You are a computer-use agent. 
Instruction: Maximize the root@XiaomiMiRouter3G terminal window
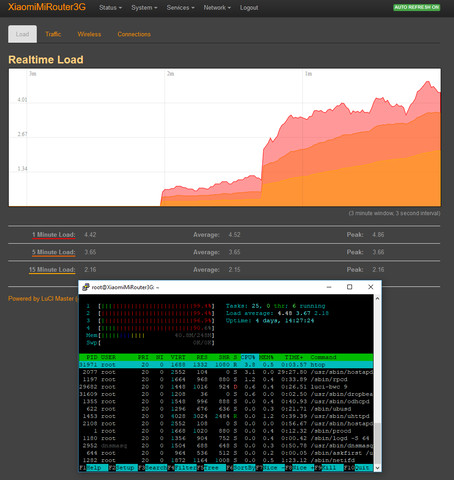tap(349, 287)
